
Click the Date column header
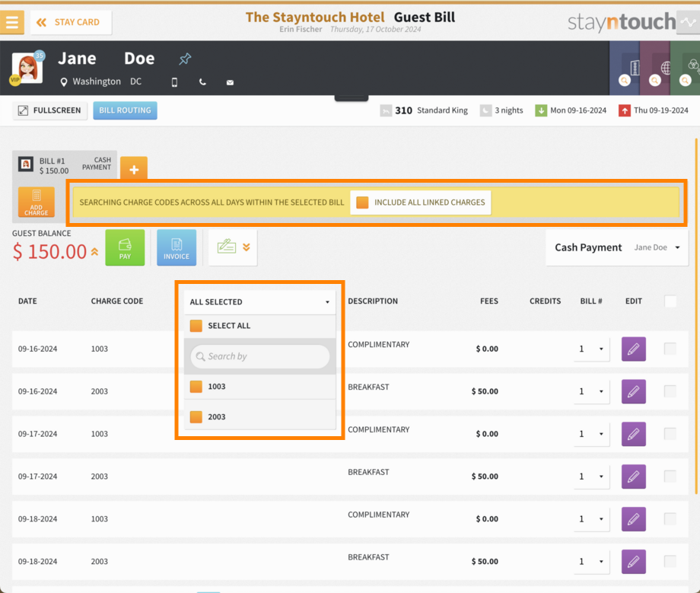[27, 301]
